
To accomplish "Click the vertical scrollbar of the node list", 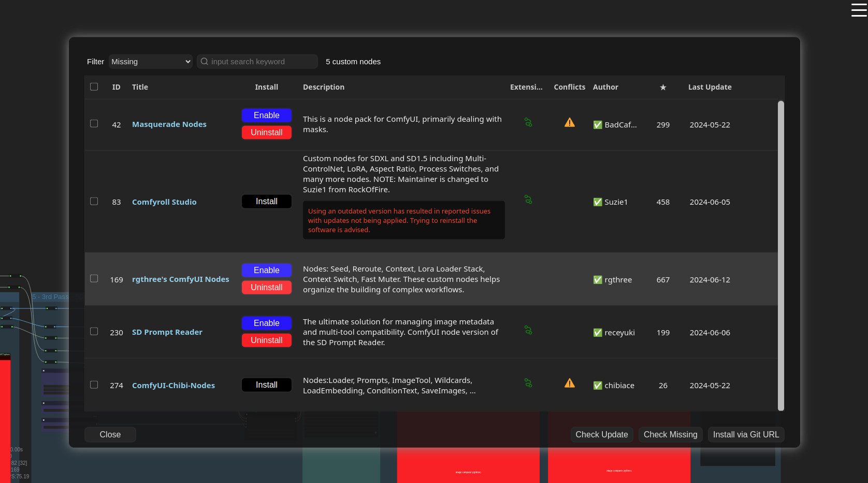I will click(x=780, y=255).
